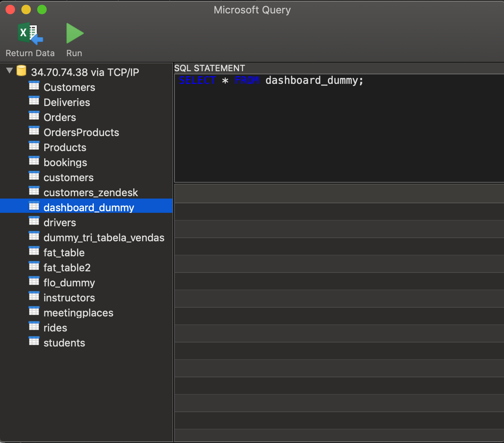Select the drivers table
This screenshot has width=504, height=443.
coord(60,222)
